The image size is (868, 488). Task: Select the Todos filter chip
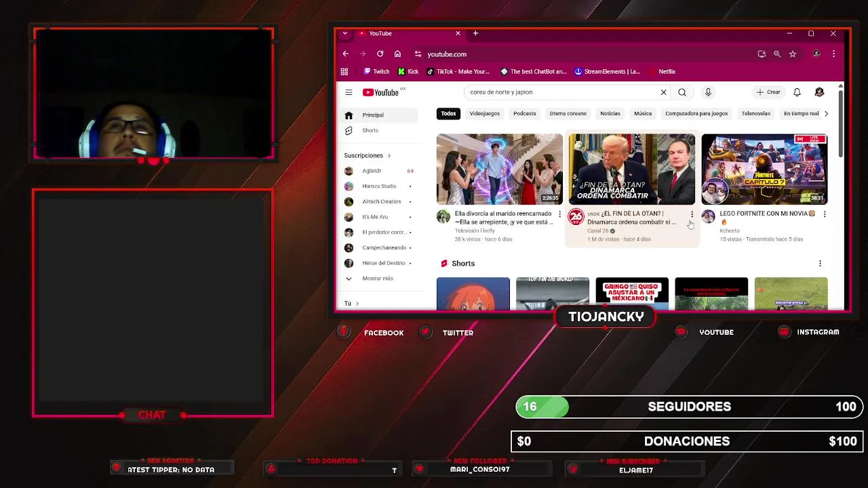[x=448, y=114]
